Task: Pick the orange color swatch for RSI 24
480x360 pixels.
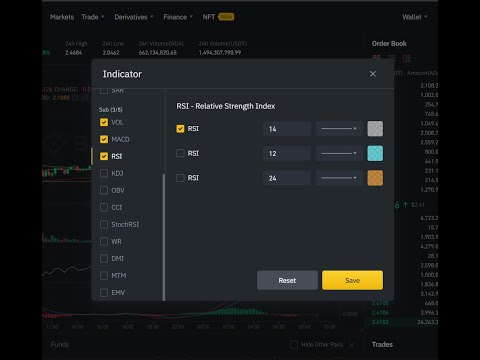Action: 375,178
